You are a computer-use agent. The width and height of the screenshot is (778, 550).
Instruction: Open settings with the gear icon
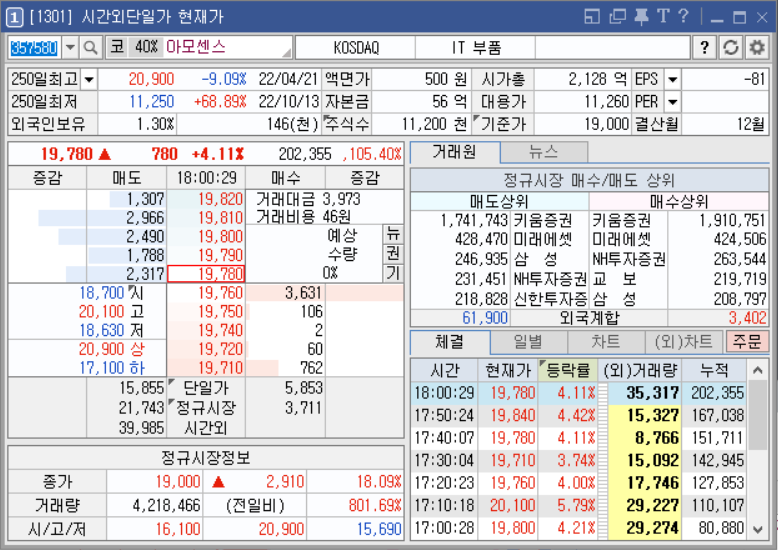pos(757,48)
